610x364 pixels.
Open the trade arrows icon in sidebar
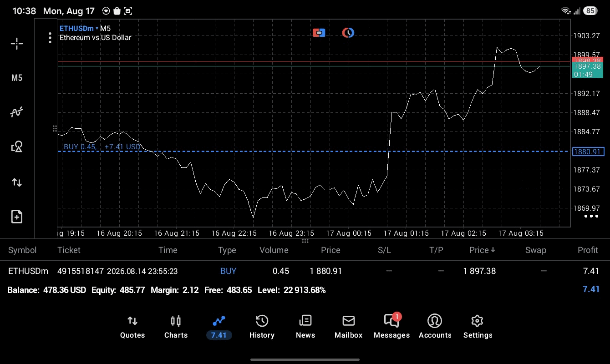(x=17, y=182)
